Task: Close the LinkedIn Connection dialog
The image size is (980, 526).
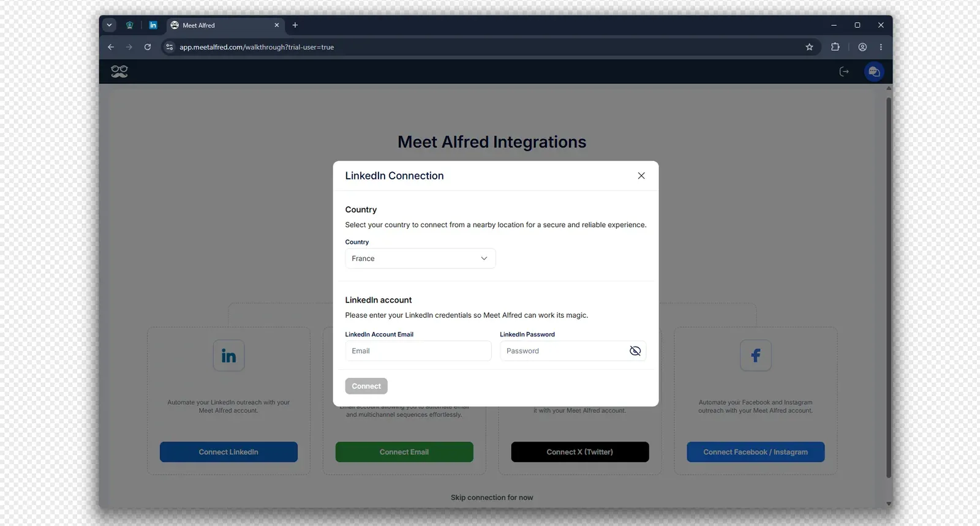Action: click(x=641, y=176)
